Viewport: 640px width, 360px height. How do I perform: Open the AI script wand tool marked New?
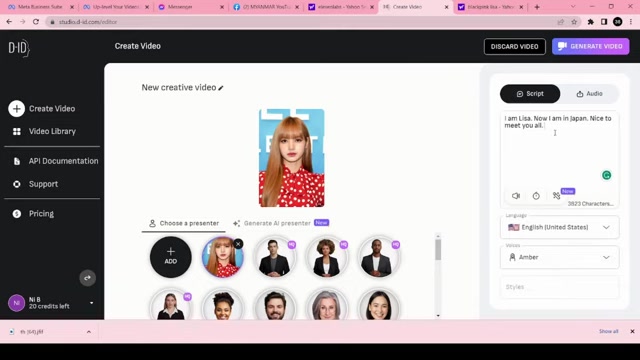point(557,196)
